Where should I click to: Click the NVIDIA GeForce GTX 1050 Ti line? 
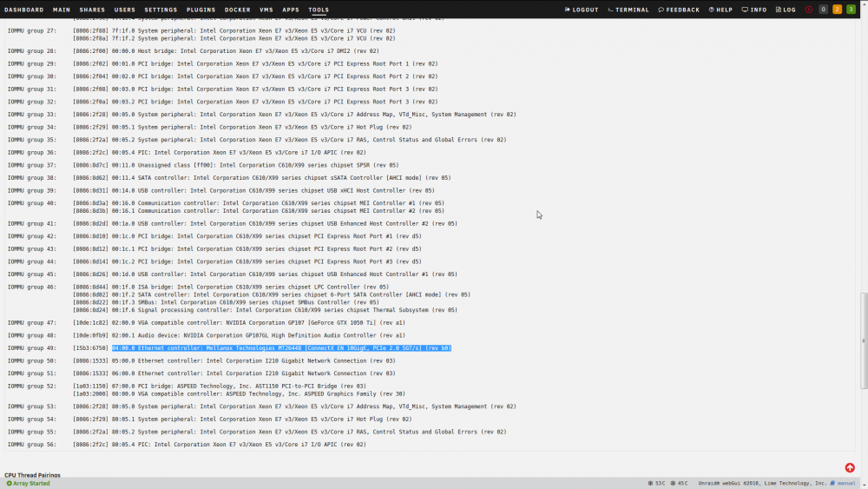coord(240,322)
